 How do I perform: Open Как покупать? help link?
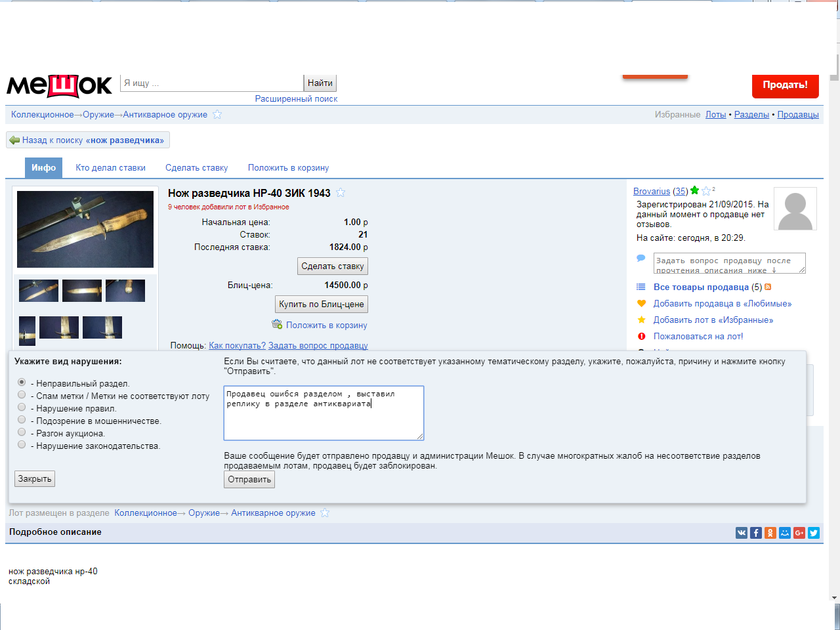(x=238, y=345)
